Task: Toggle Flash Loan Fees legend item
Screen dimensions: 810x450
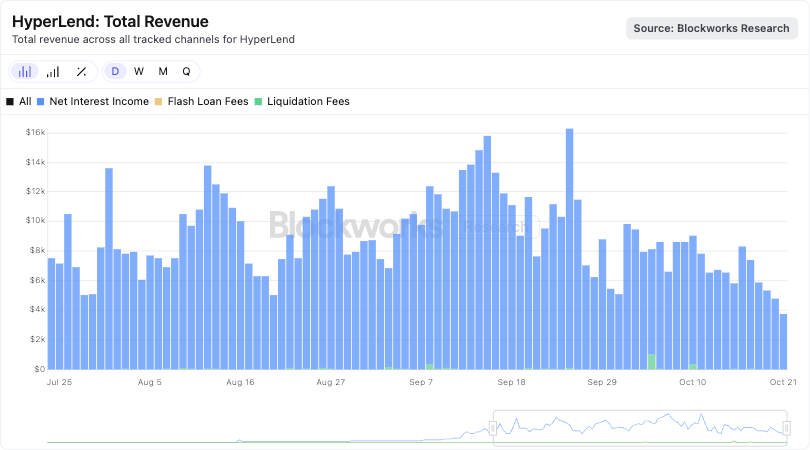Action: [201, 101]
